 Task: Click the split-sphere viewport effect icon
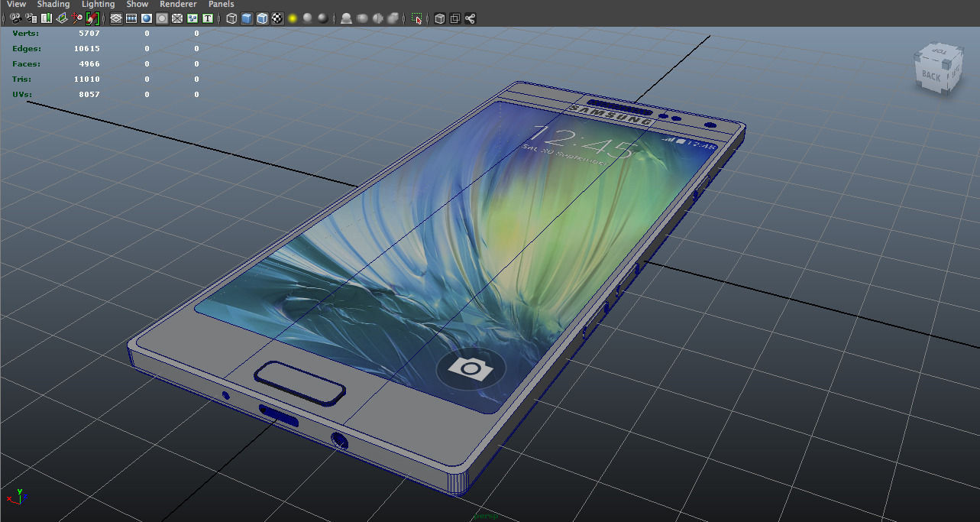tap(378, 18)
